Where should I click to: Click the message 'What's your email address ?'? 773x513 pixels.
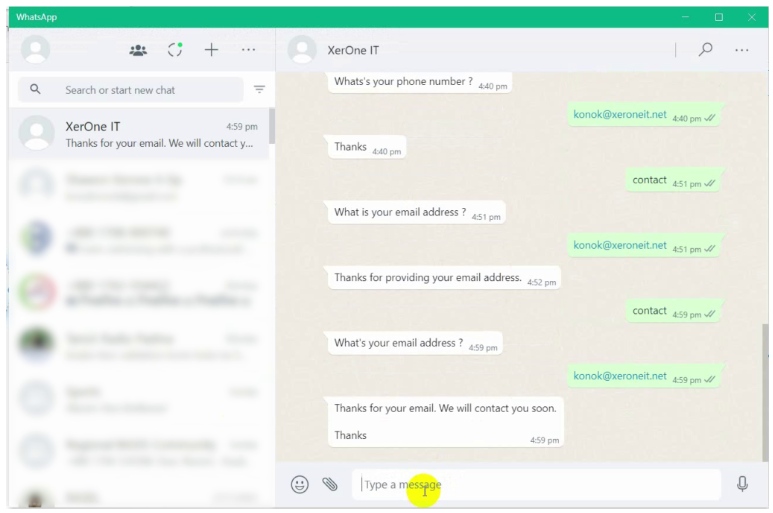click(x=416, y=343)
